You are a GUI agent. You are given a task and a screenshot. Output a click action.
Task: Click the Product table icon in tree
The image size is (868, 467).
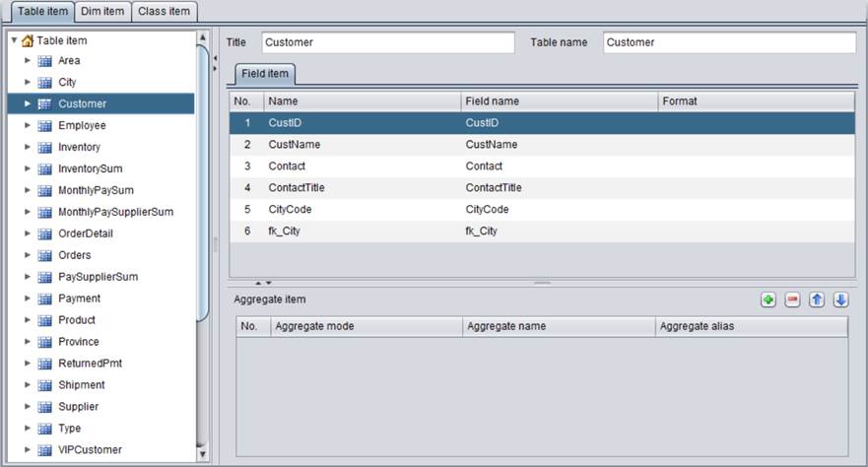point(44,320)
